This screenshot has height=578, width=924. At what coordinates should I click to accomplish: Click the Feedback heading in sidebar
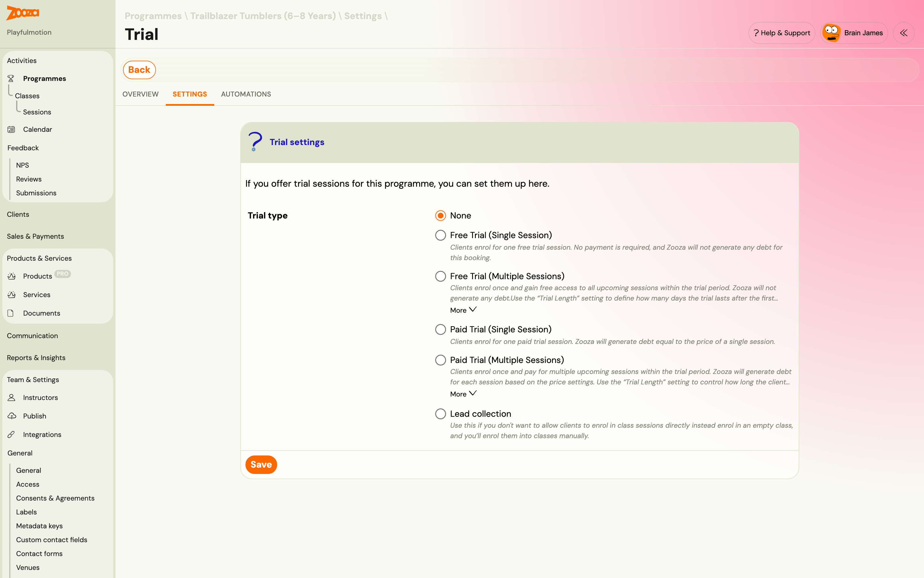23,148
